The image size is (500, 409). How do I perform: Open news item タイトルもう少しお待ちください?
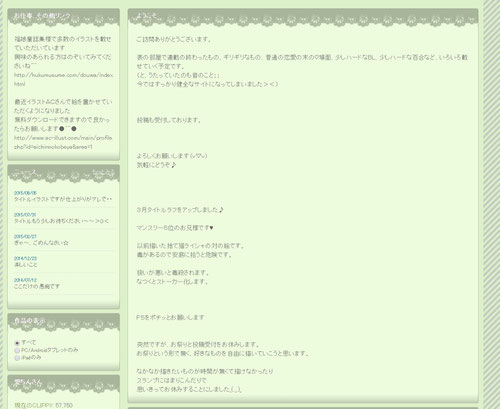(61, 221)
